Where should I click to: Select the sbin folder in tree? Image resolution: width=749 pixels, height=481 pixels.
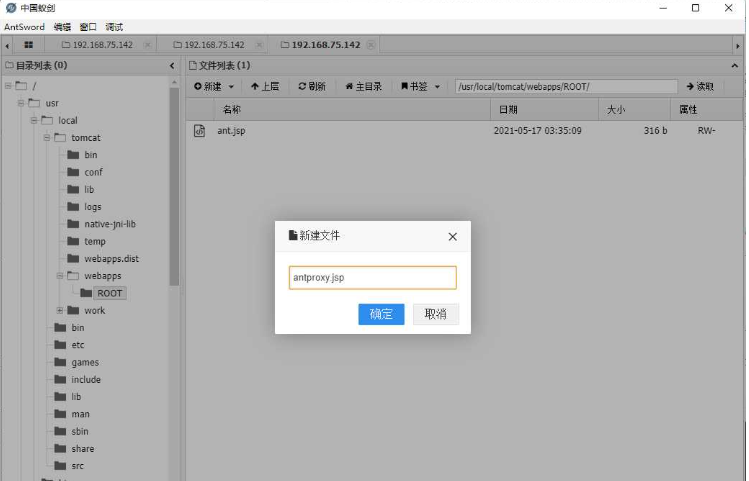coord(79,431)
